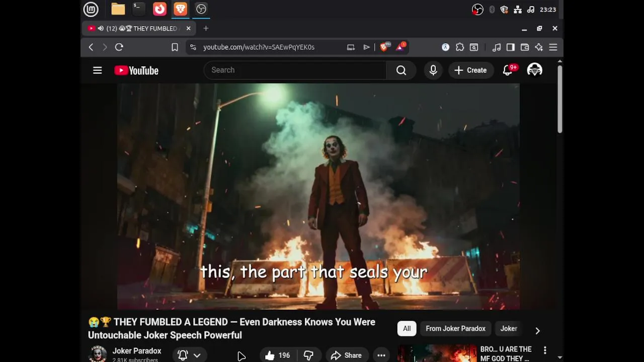
Task: Click the OBS recording tray indicator
Action: tap(477, 10)
